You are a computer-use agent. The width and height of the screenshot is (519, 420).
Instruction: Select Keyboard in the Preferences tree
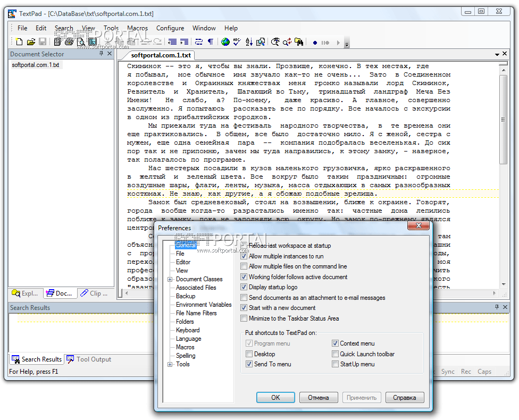188,330
